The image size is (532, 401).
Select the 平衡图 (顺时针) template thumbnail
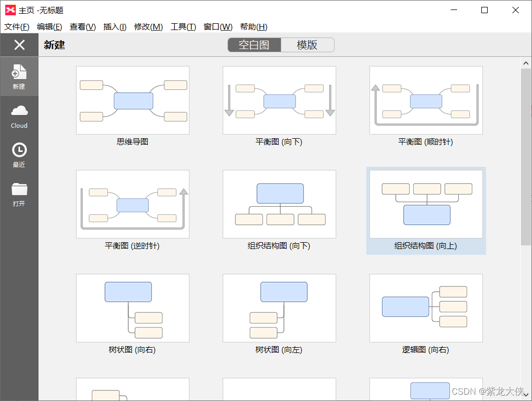tap(426, 100)
